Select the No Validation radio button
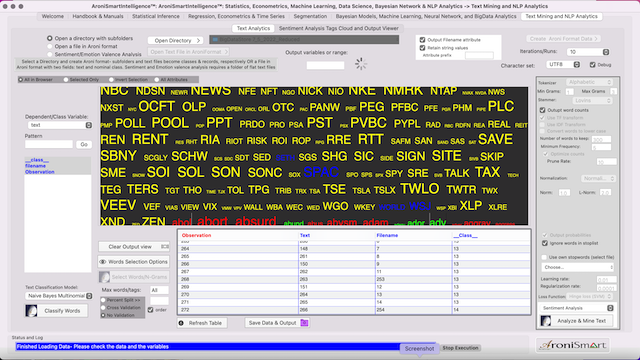The height and width of the screenshot is (360, 640). (103, 315)
